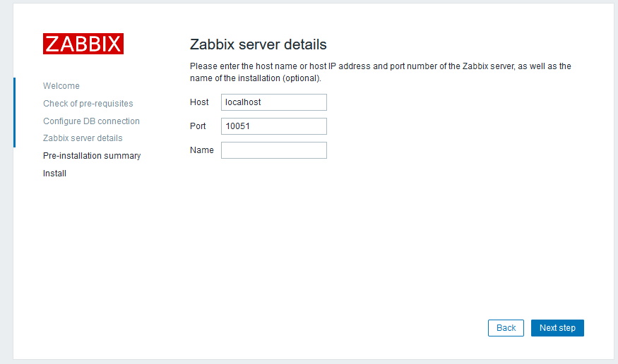Click the Zabbix server details page heading
The image size is (618, 364).
coord(258,44)
